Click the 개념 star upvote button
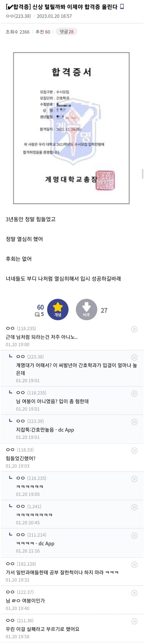 tap(58, 309)
